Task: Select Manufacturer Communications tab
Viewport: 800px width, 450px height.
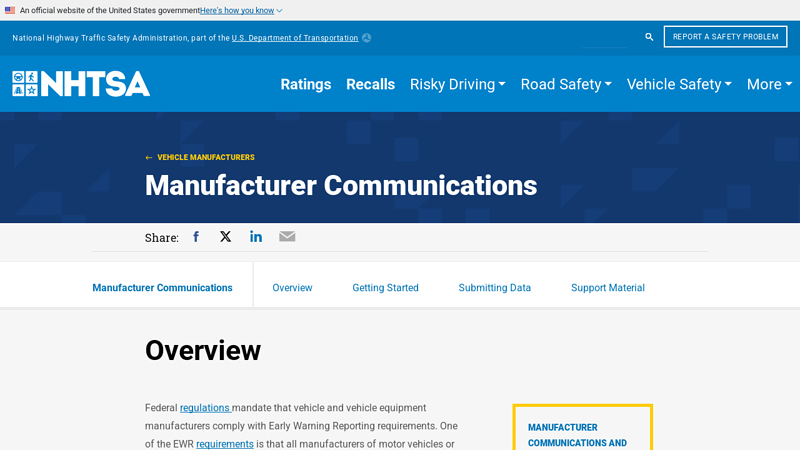Action: (x=162, y=288)
